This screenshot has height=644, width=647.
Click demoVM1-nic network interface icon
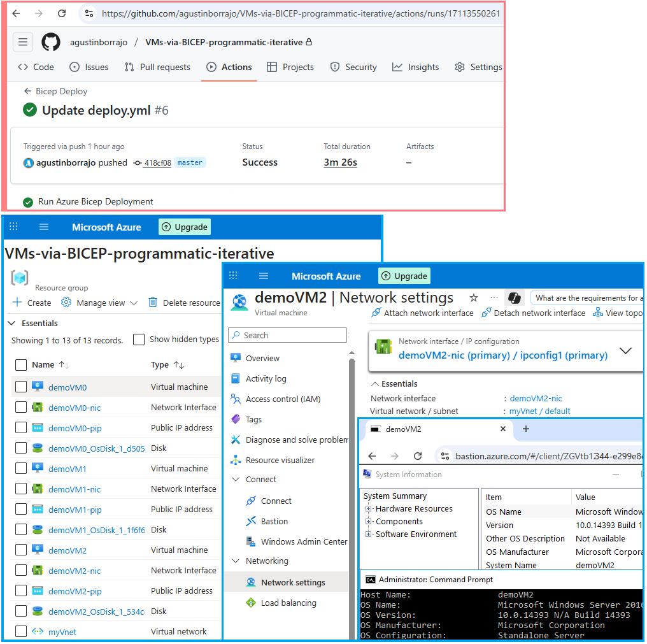point(38,489)
